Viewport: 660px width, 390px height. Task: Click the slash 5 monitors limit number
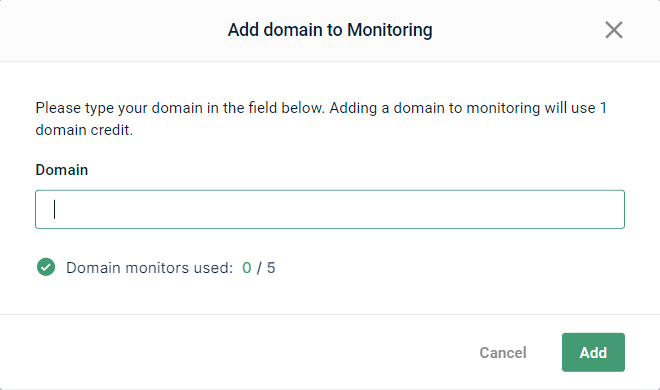[266, 268]
